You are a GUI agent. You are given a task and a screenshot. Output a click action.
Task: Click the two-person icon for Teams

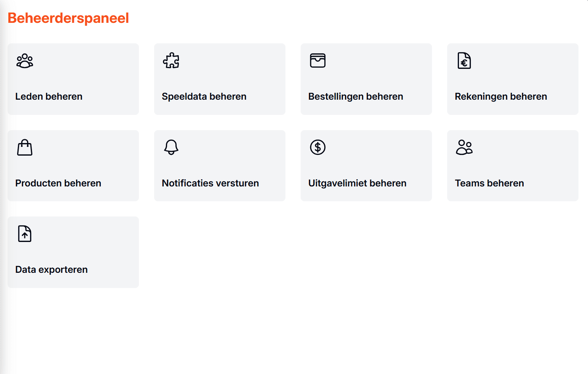point(464,147)
